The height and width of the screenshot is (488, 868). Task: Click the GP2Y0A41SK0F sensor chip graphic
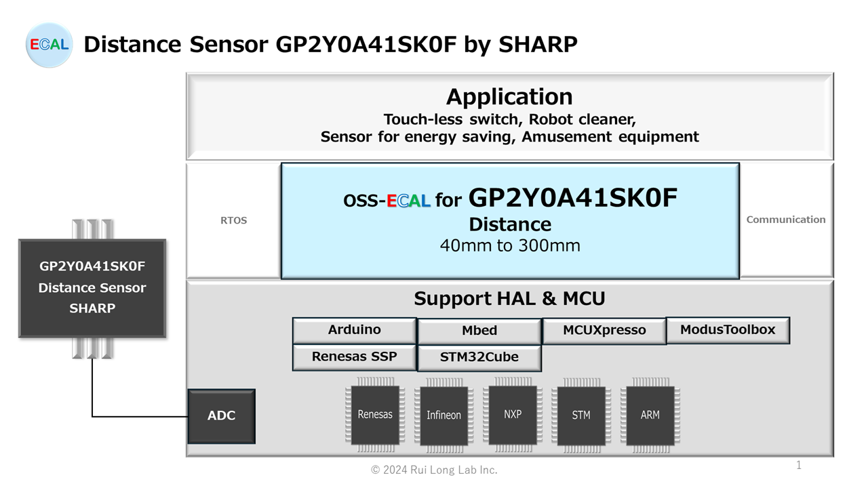coord(92,288)
